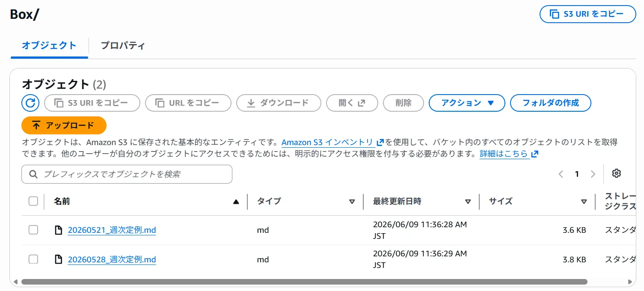The height and width of the screenshot is (291, 644).
Task: Click scrollbar right arrow
Action: click(629, 282)
